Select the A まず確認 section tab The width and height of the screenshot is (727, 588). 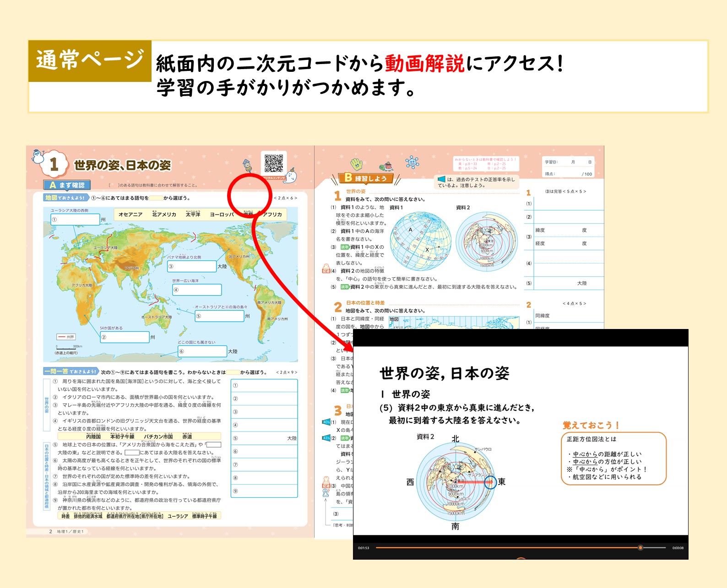click(x=67, y=185)
